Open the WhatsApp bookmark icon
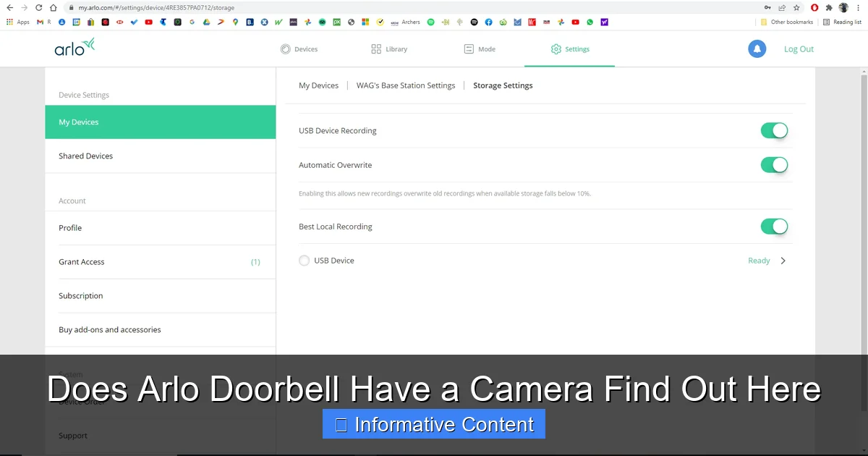Viewport: 868px width, 456px height. point(590,22)
